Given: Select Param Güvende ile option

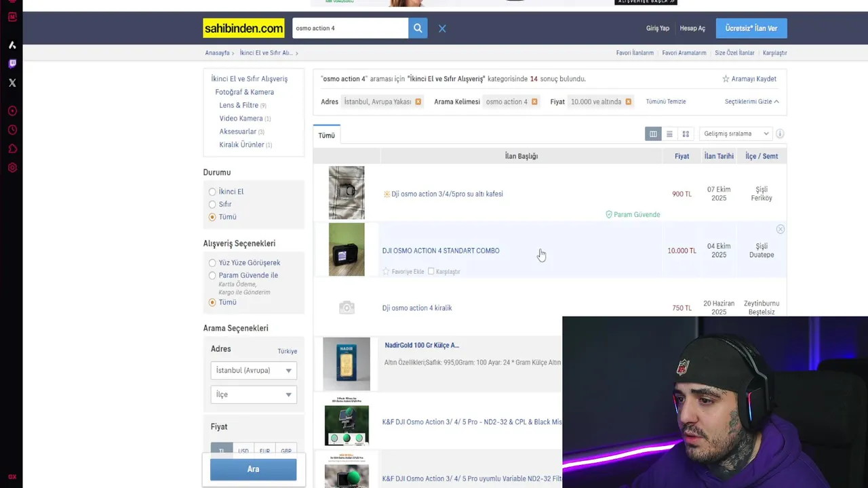Looking at the screenshot, I should pos(212,275).
